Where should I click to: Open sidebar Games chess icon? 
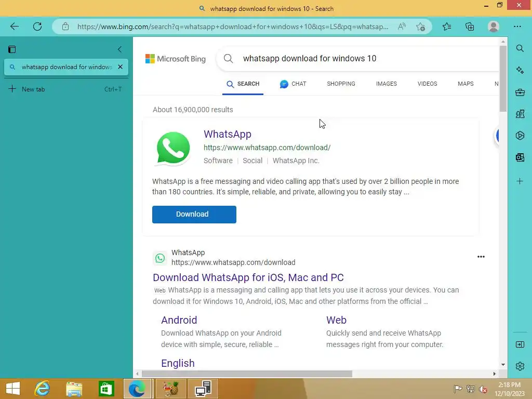[x=520, y=114]
